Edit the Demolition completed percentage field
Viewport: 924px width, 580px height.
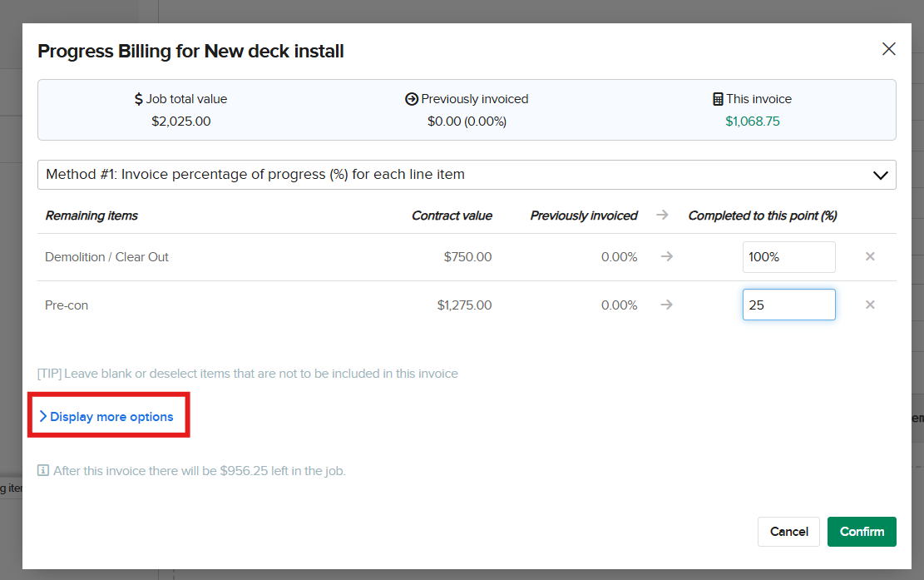coord(788,257)
